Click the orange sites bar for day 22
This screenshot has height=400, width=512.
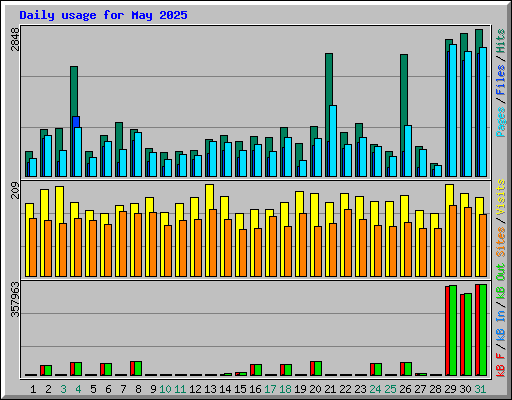point(348,243)
